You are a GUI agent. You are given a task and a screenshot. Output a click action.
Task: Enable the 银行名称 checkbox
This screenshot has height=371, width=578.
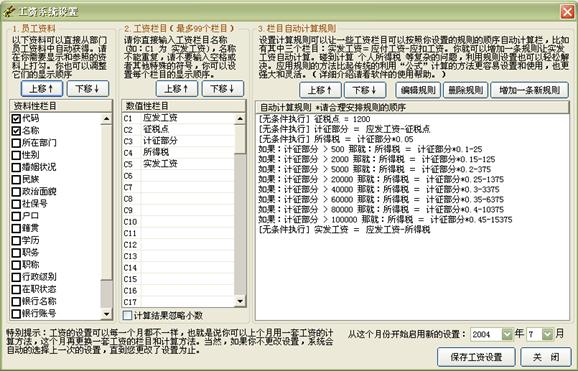16,301
